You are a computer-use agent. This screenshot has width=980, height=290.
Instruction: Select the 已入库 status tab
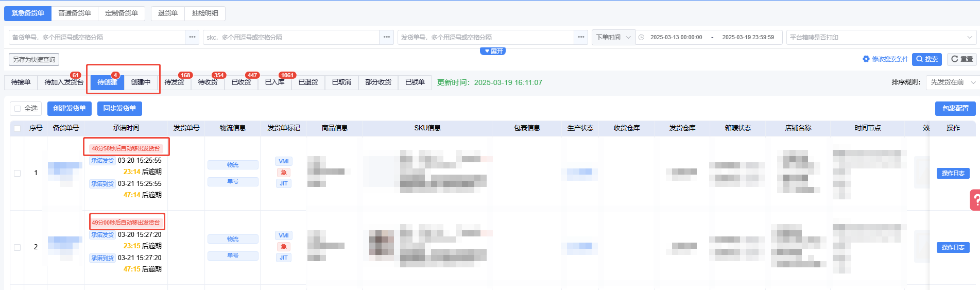pos(274,82)
